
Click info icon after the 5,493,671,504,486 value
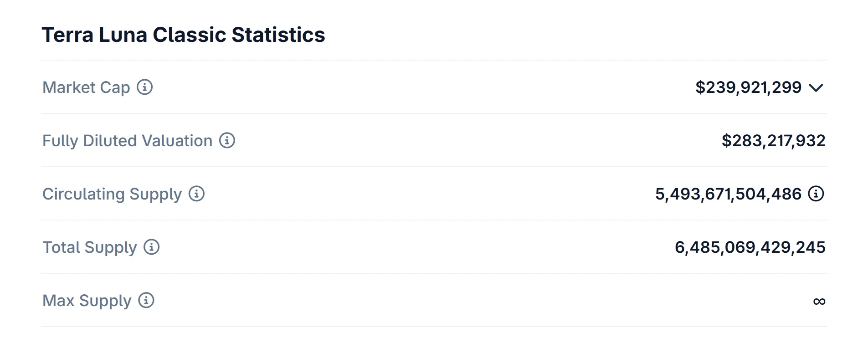coord(816,194)
